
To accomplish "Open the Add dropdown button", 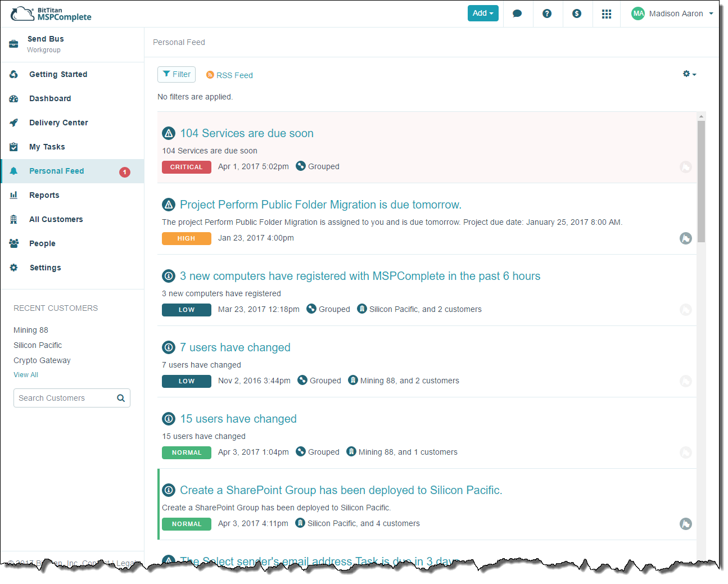I will click(483, 13).
